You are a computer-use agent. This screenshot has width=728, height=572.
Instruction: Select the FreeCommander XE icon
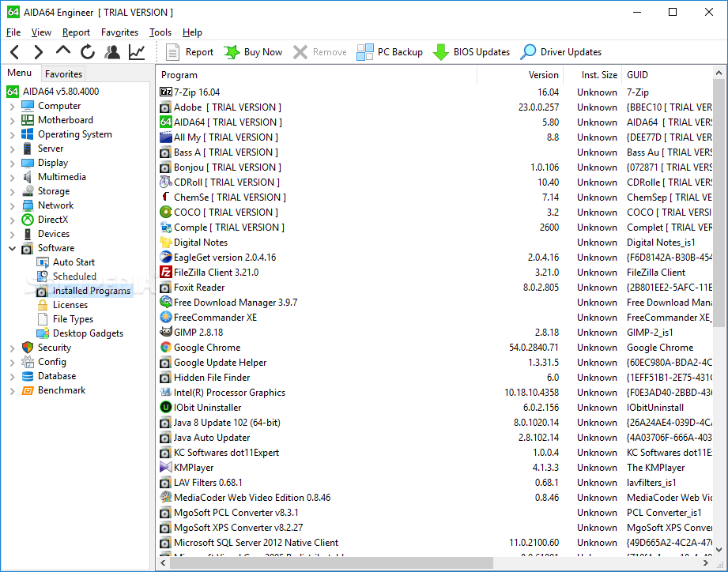coord(166,317)
